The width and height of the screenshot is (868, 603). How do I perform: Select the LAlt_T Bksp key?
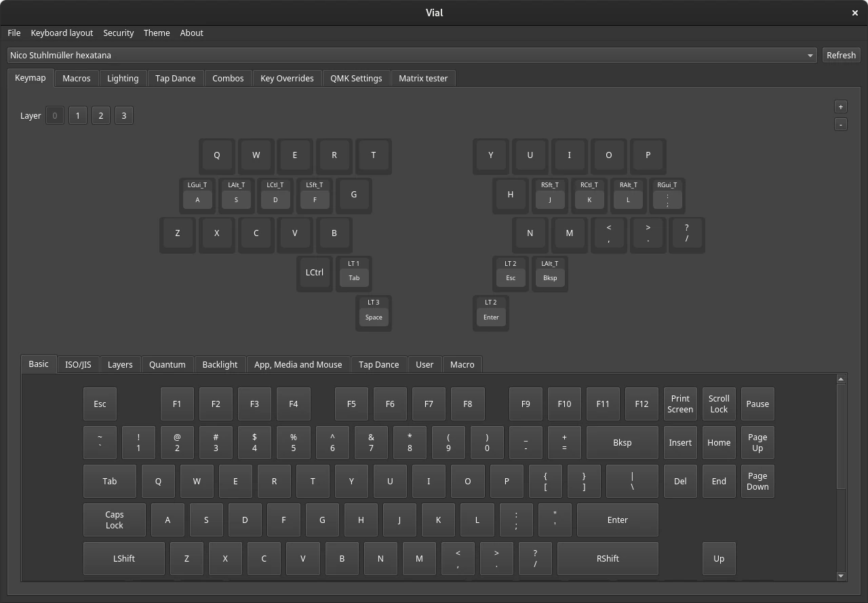[x=550, y=273]
